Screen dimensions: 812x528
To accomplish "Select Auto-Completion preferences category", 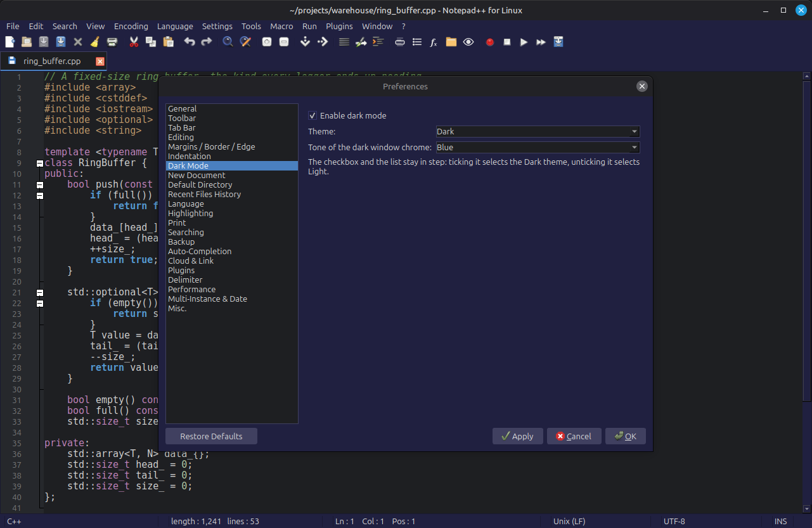I will click(231, 252).
